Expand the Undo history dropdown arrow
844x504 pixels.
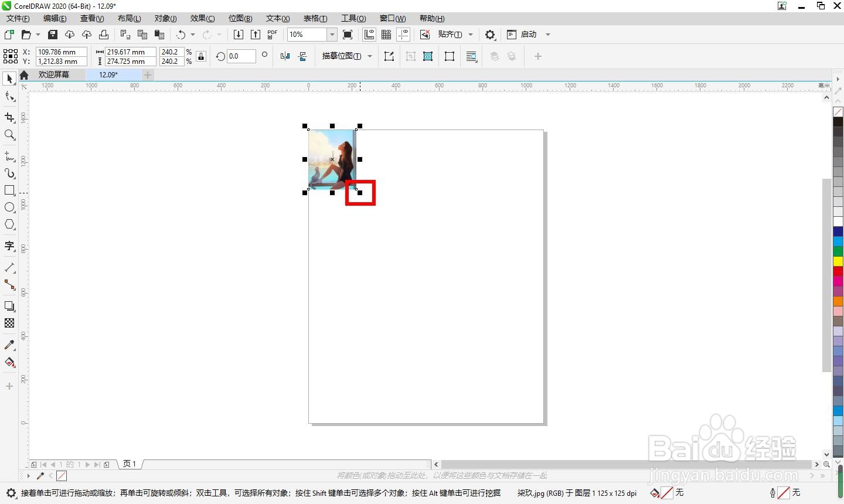193,35
